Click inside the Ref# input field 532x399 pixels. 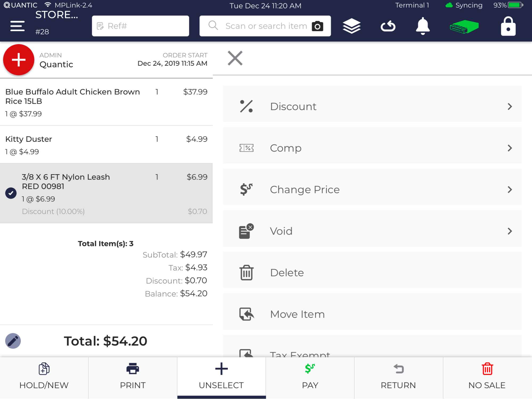(140, 26)
